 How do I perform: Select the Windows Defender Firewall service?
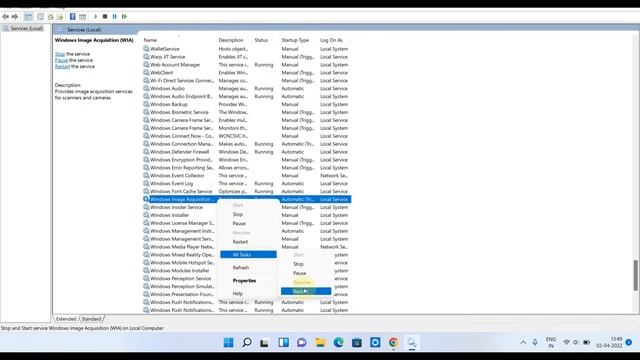coord(247,152)
